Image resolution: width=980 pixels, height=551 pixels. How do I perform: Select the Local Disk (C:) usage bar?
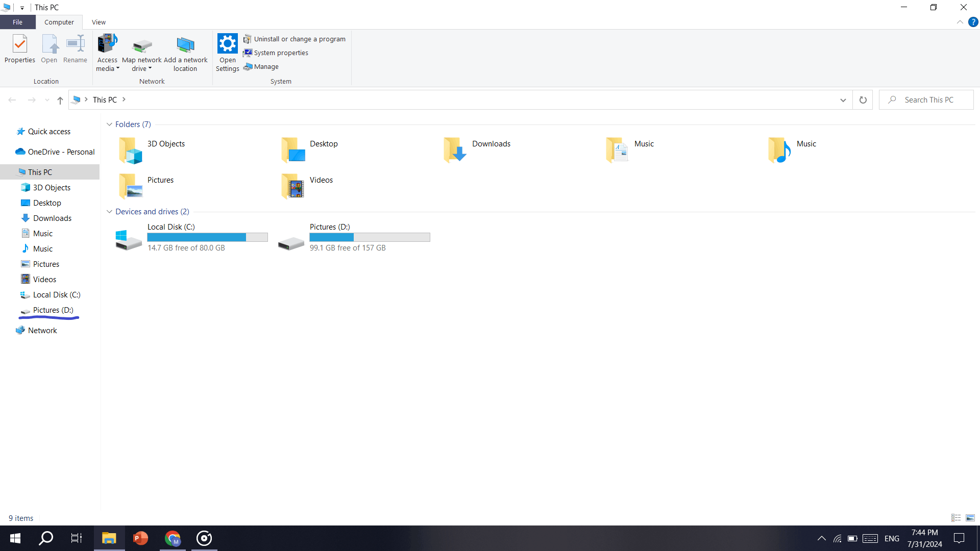pos(207,237)
